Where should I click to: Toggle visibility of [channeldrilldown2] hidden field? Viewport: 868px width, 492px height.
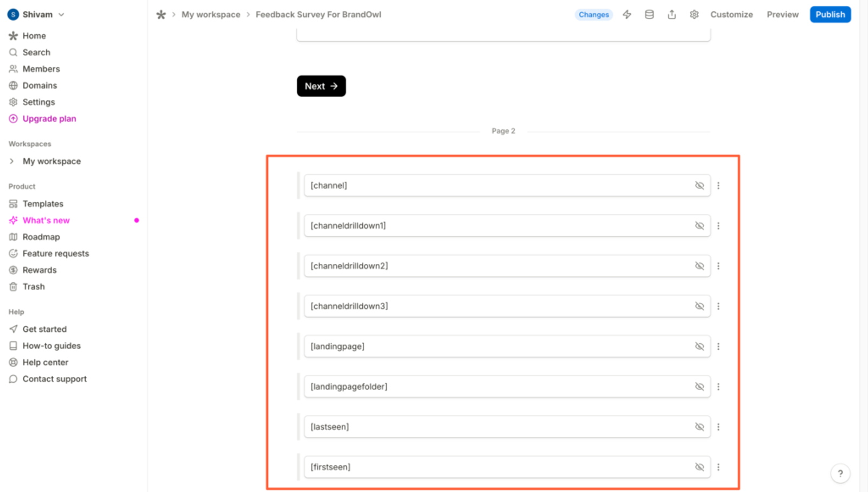(x=700, y=266)
